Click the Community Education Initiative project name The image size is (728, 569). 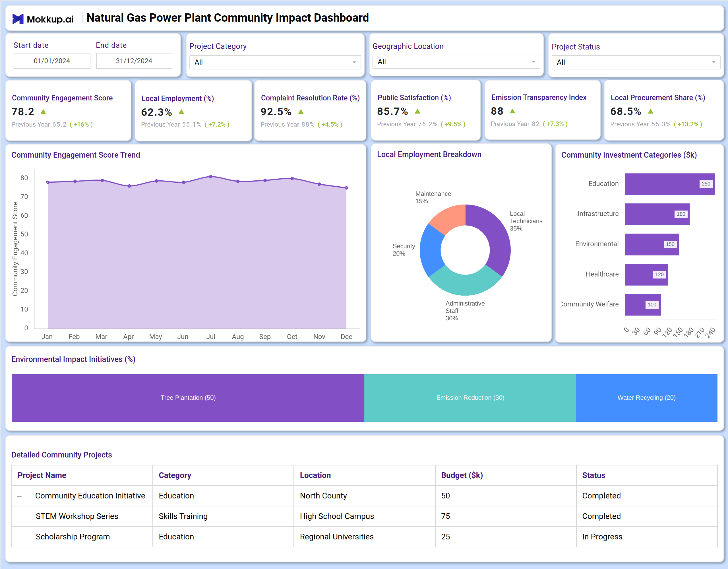90,496
